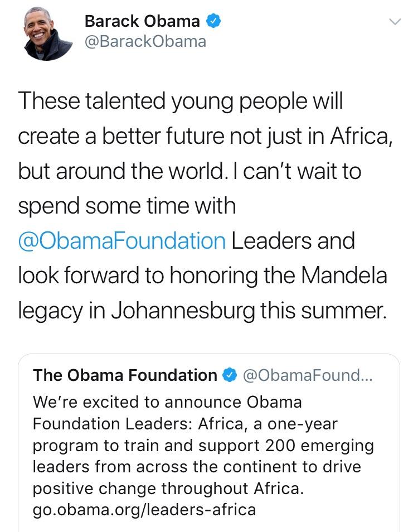Click 'Foundation Leaders: Africa, a one-year' line

185,424
